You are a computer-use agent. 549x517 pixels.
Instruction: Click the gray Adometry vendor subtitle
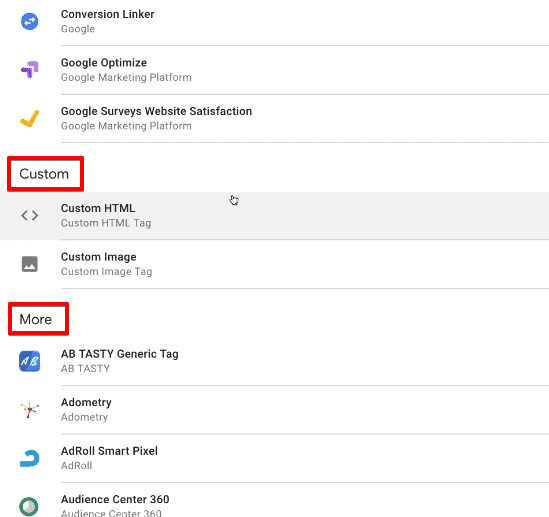[x=84, y=417]
